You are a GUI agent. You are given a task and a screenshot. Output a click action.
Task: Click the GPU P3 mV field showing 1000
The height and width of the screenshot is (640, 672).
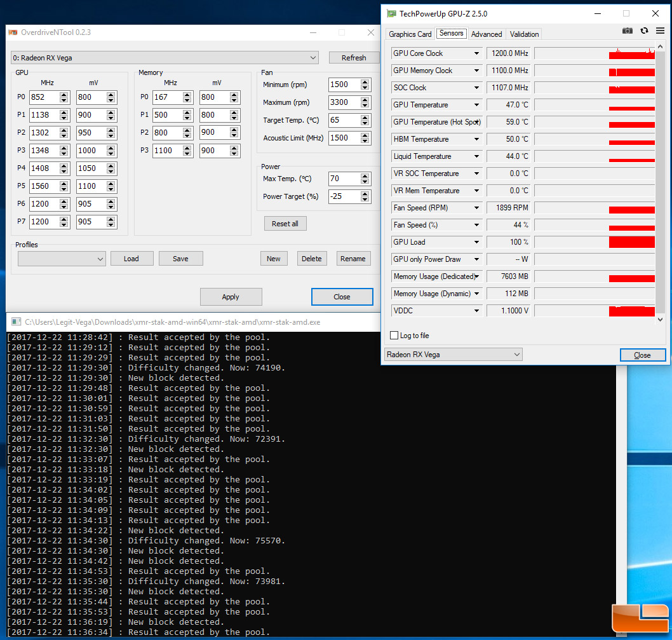tap(91, 151)
